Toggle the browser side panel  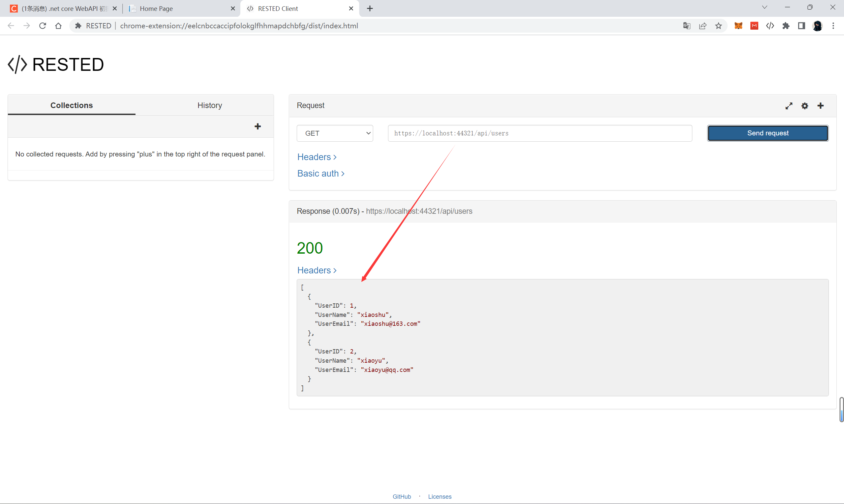[801, 26]
